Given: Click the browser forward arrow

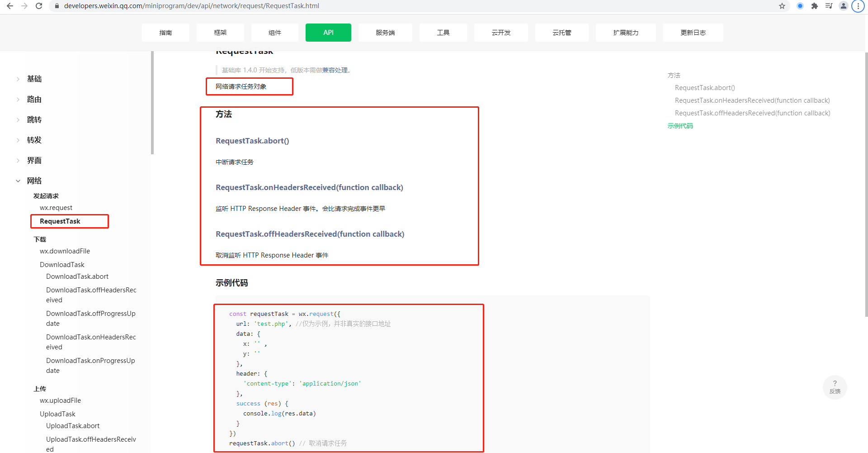Looking at the screenshot, I should click(x=24, y=6).
